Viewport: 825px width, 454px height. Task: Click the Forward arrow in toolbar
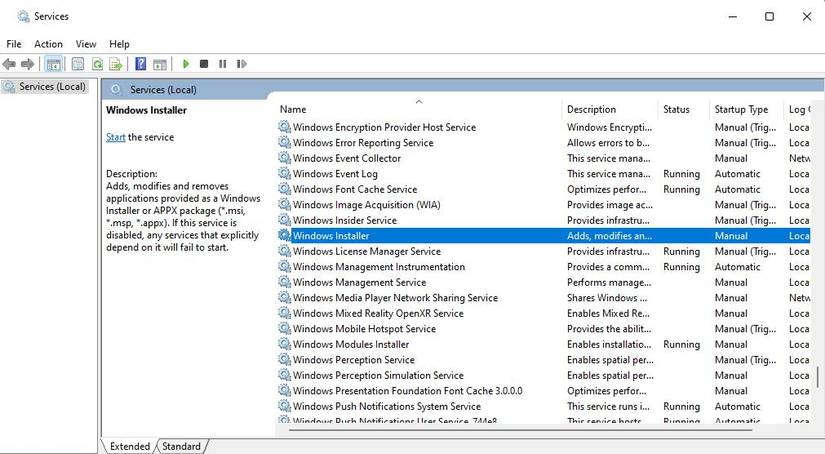[27, 64]
